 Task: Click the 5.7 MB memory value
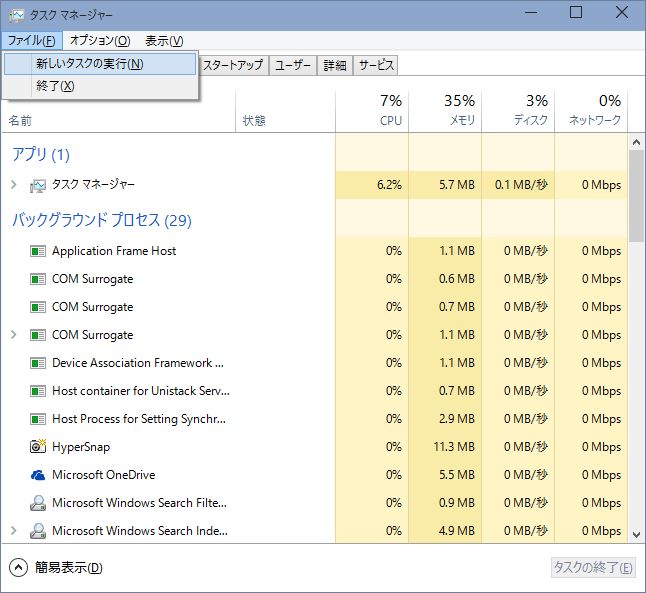(x=457, y=185)
